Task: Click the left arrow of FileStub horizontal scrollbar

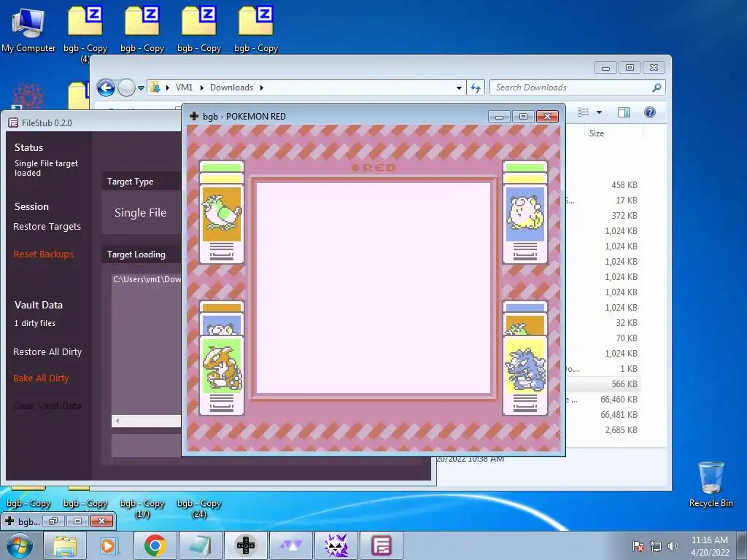Action: coord(117,421)
